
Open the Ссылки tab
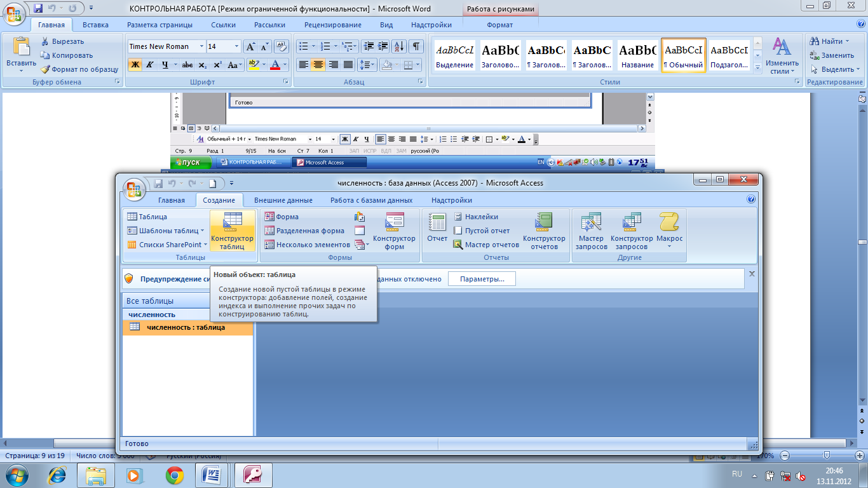click(x=224, y=25)
